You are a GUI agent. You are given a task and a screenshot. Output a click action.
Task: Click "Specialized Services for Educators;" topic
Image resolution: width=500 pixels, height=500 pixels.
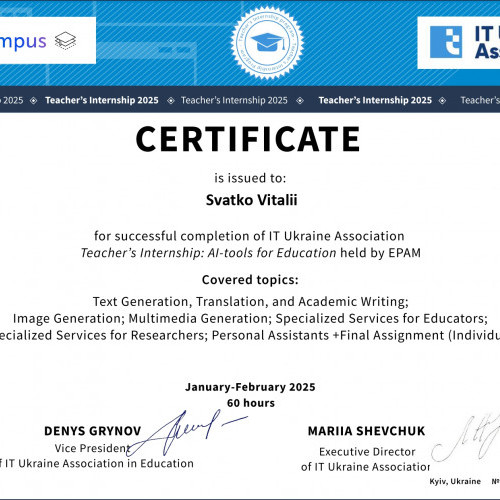tap(382, 319)
